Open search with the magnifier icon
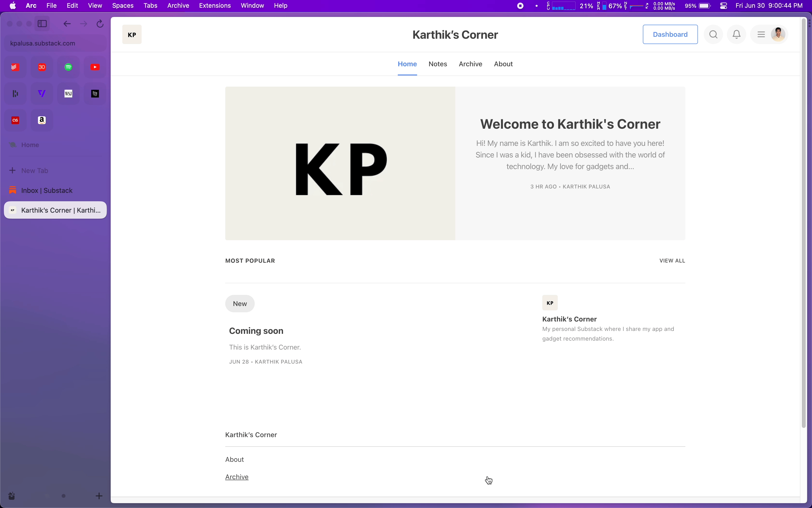This screenshot has width=812, height=508. (714, 34)
